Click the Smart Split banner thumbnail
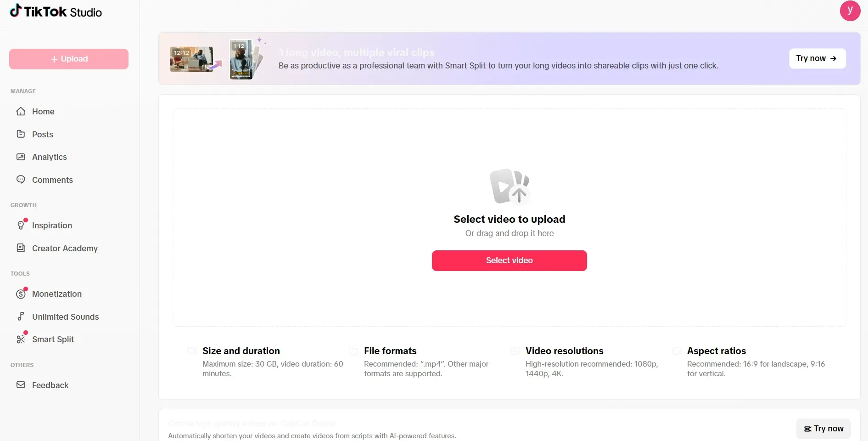868x441 pixels. point(218,59)
